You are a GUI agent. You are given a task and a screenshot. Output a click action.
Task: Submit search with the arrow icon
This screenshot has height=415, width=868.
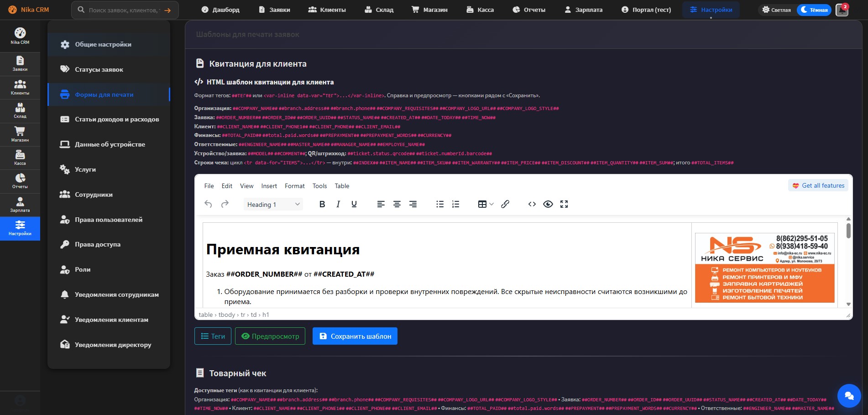pos(167,10)
